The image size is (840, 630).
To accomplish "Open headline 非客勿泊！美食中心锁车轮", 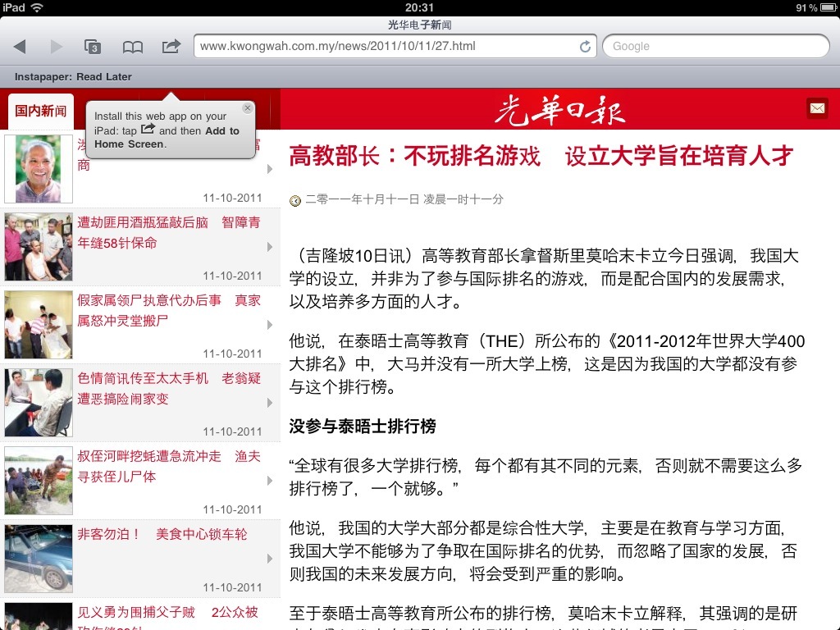I will [162, 534].
